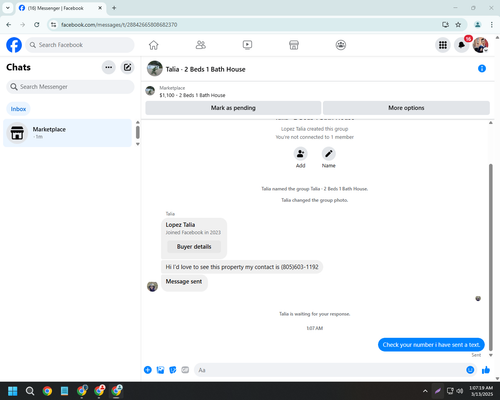Click the address bar URL
Viewport: 500px width, 400px height.
tap(119, 25)
